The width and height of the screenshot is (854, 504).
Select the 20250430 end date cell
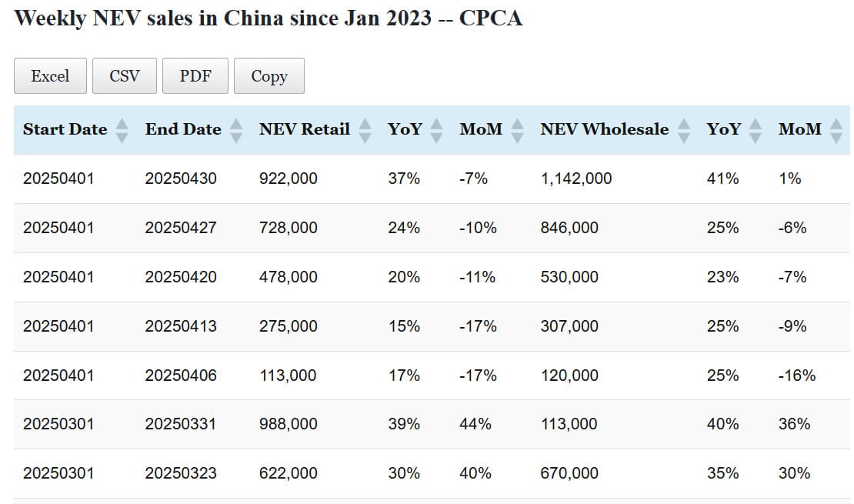181,179
